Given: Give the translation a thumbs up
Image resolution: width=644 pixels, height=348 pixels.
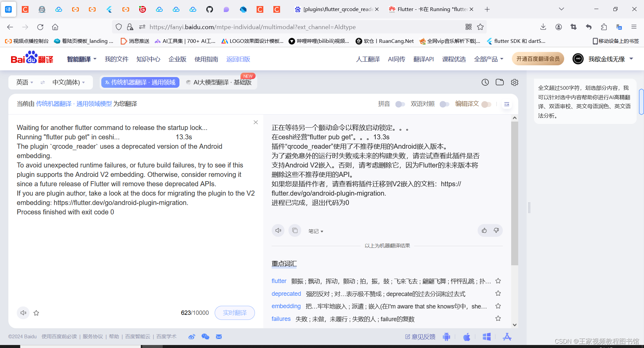Looking at the screenshot, I should [484, 230].
